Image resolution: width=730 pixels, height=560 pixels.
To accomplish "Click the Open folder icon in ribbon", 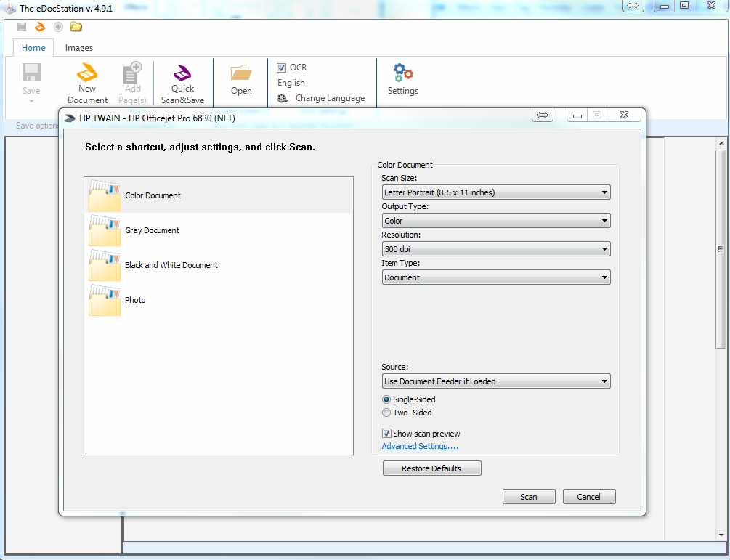I will (x=241, y=73).
